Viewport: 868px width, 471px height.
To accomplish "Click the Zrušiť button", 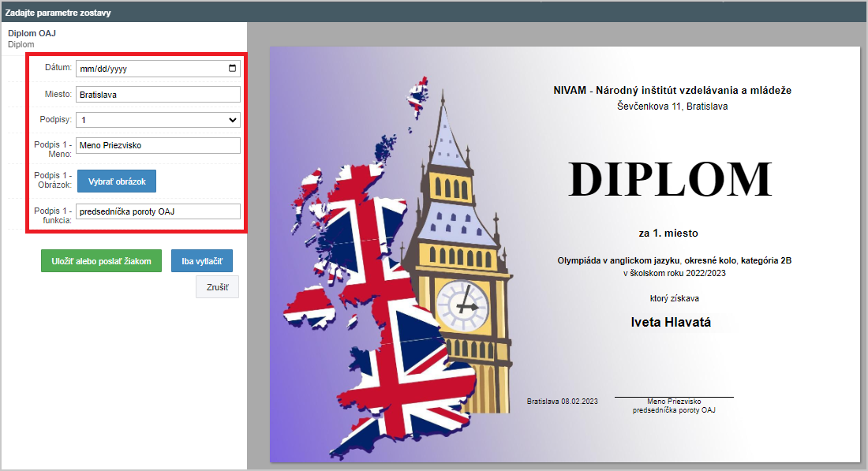I will point(217,287).
